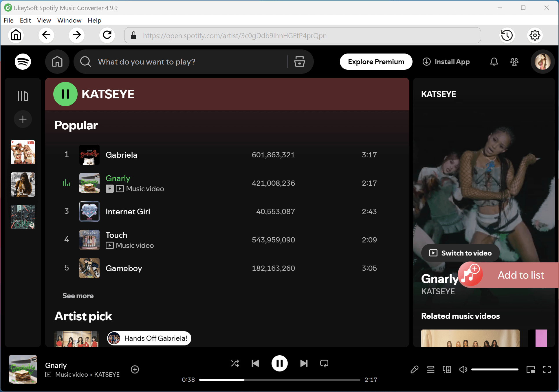The height and width of the screenshot is (392, 559).
Task: Pause playback on KATSEYE artist page
Action: 65,94
